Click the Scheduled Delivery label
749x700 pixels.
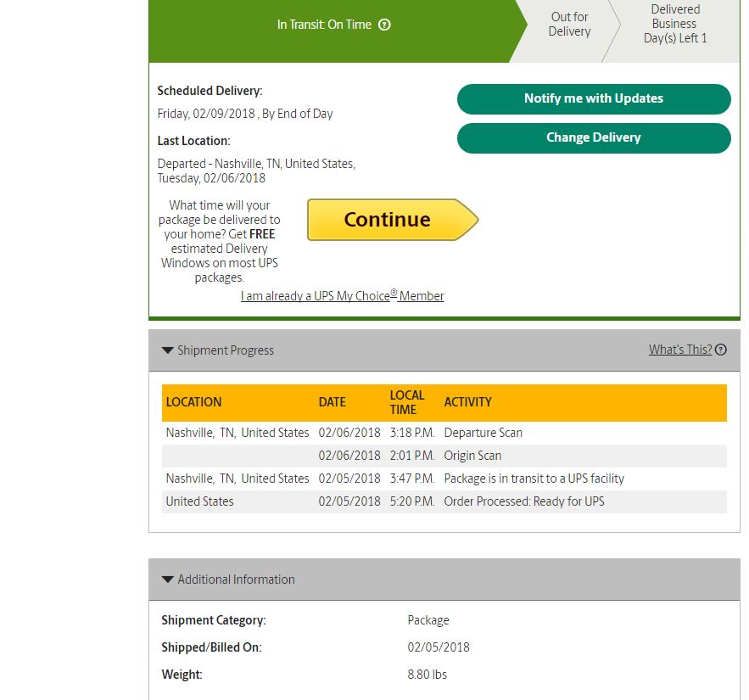click(210, 92)
